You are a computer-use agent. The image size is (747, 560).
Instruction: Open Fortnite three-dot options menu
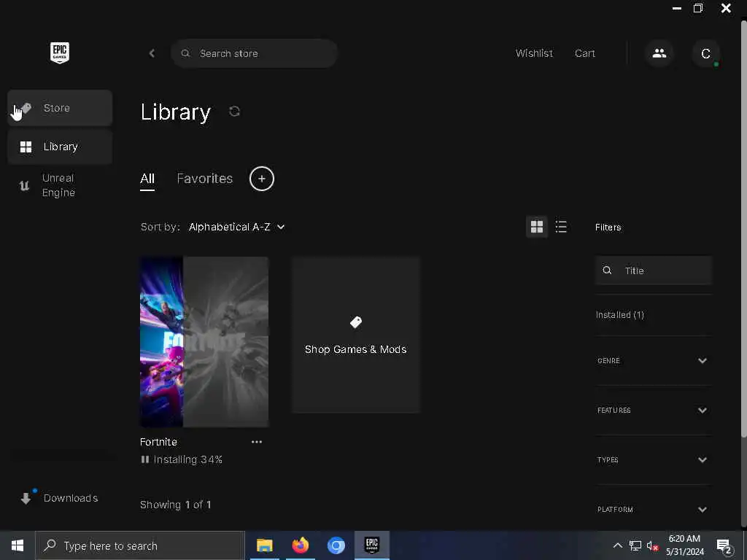click(x=257, y=442)
